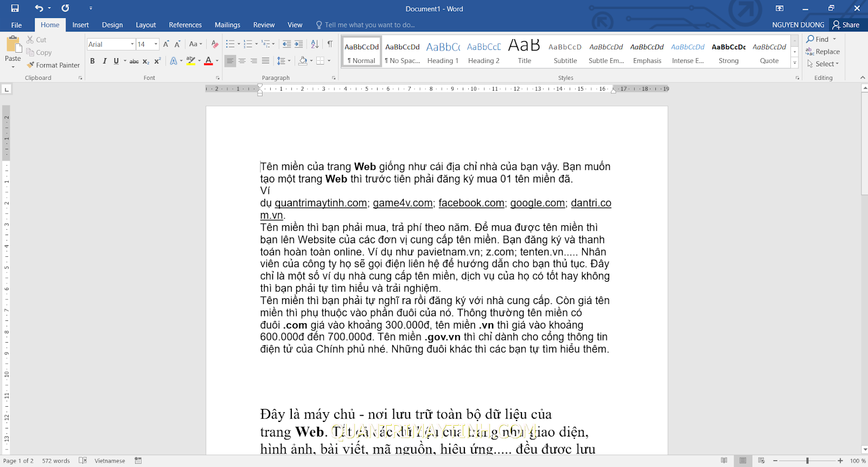Click the Save icon in title bar
The width and height of the screenshot is (868, 467).
[15, 8]
